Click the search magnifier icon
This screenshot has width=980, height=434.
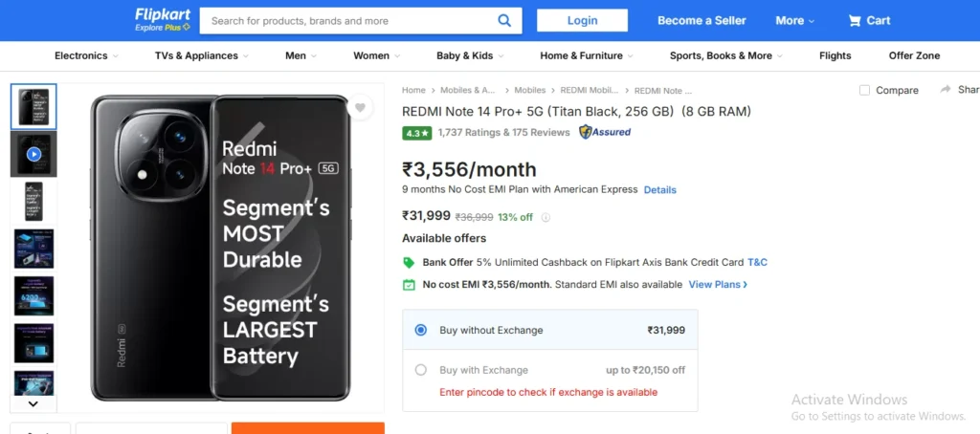pyautogui.click(x=504, y=21)
